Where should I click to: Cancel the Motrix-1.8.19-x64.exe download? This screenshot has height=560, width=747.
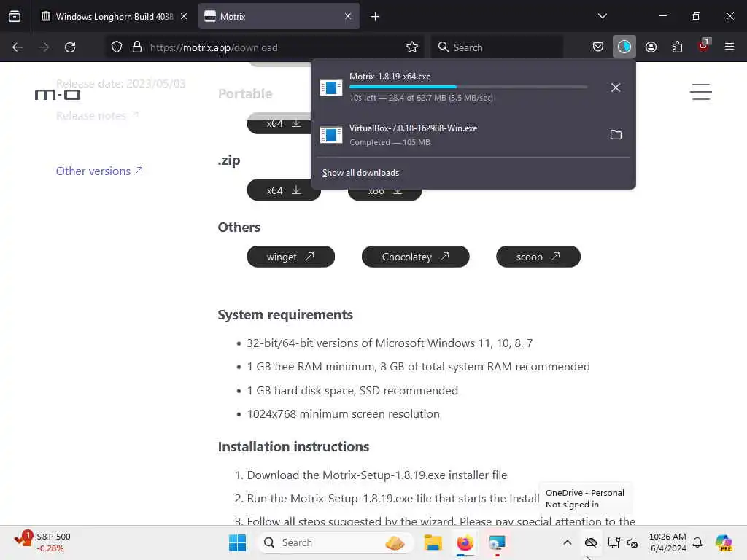click(x=616, y=87)
